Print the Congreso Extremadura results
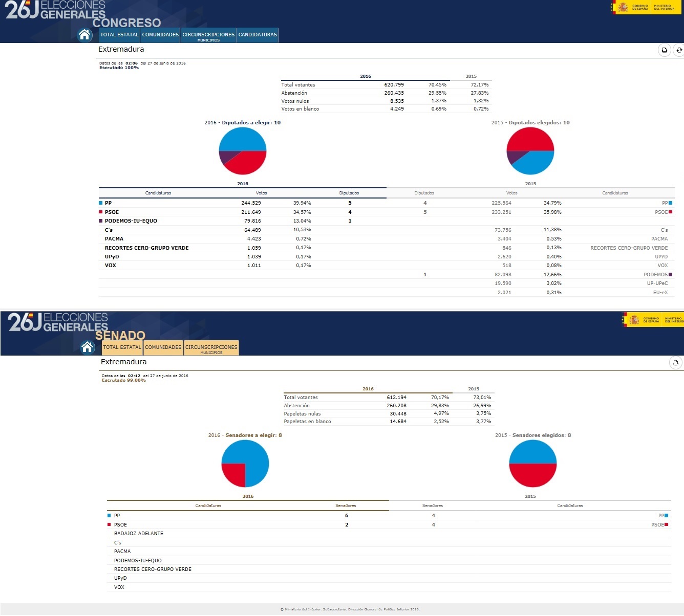 (664, 50)
